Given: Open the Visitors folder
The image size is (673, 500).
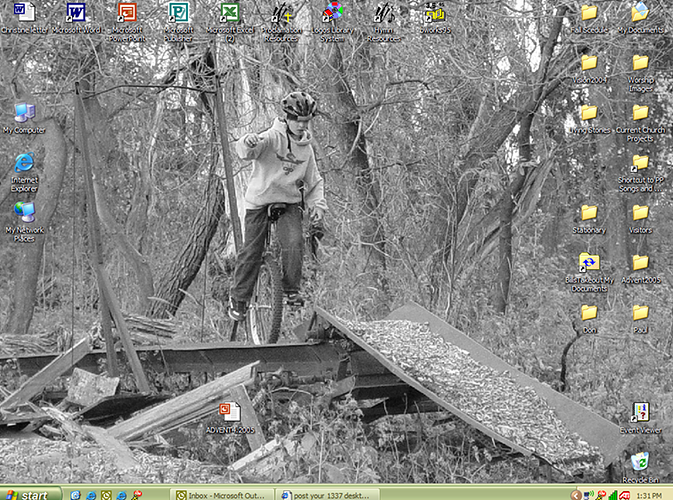Looking at the screenshot, I should point(640,218).
